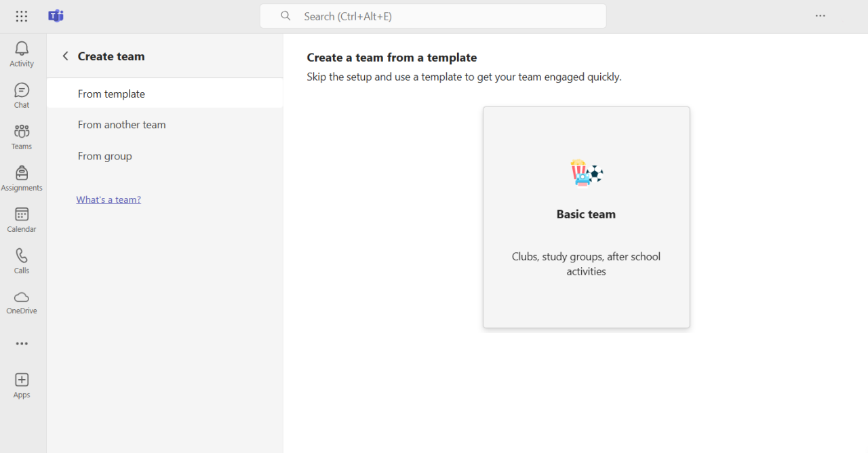Open Calendar in the sidebar
The height and width of the screenshot is (453, 868).
point(22,220)
